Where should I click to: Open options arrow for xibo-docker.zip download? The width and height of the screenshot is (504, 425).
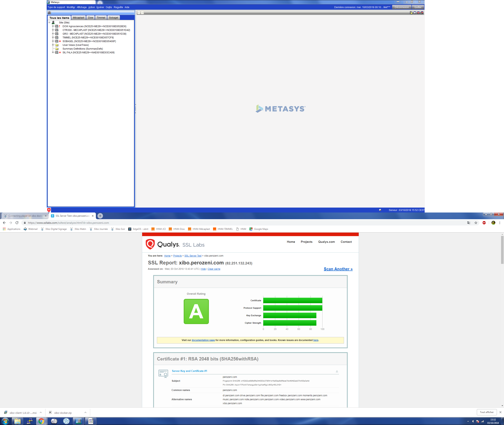pos(85,412)
